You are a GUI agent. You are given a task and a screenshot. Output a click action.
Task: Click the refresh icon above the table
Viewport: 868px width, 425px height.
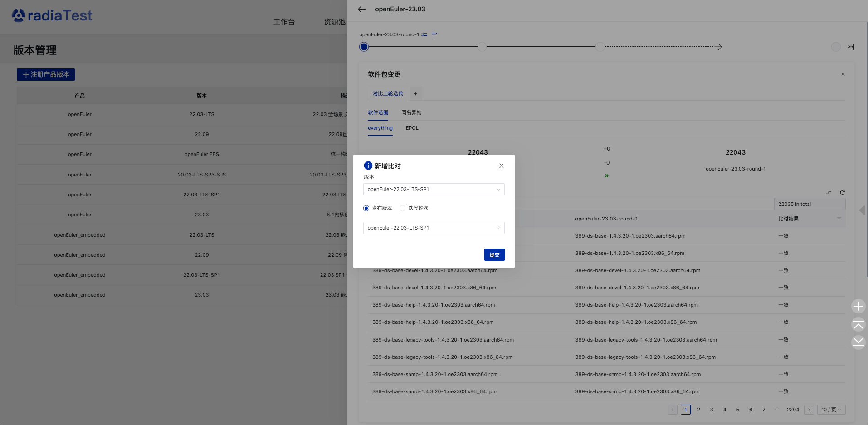coord(842,192)
